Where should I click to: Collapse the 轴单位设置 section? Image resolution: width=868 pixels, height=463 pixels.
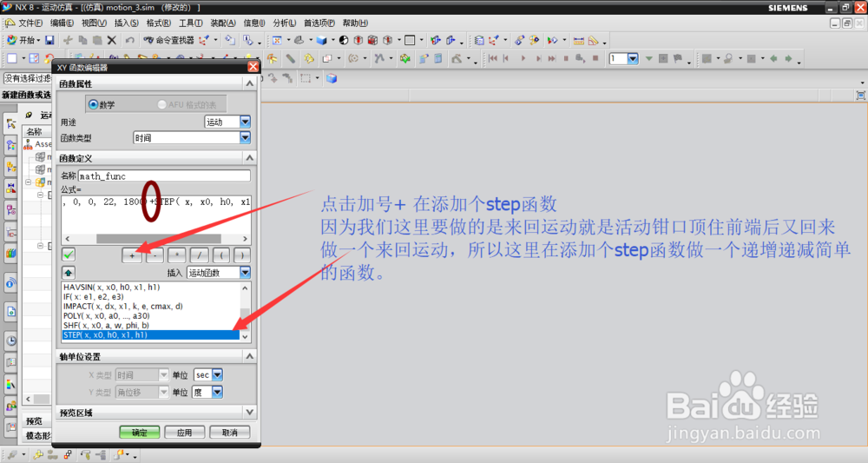[250, 356]
